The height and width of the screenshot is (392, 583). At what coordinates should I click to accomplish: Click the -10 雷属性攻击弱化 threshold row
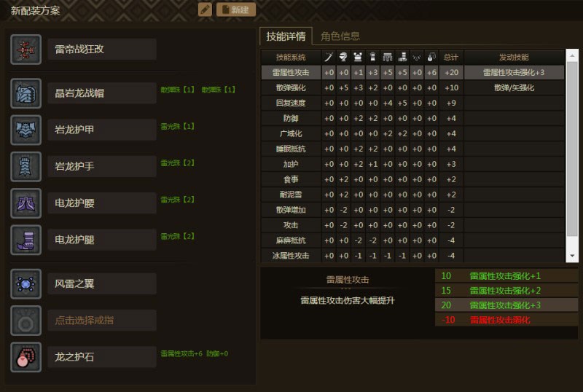pos(506,319)
